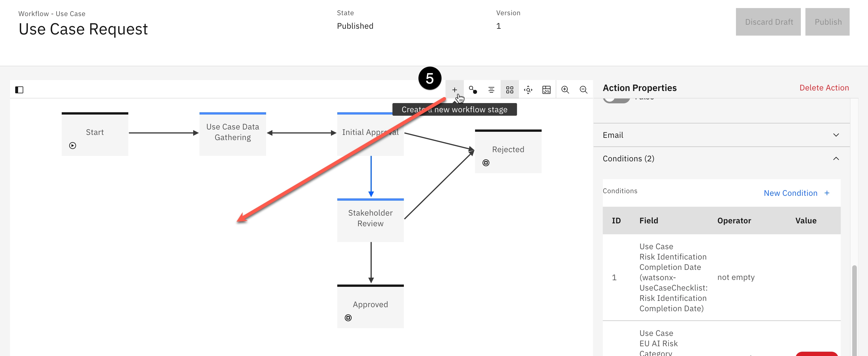This screenshot has height=356, width=868.
Task: Select the Approved stage node
Action: click(370, 306)
